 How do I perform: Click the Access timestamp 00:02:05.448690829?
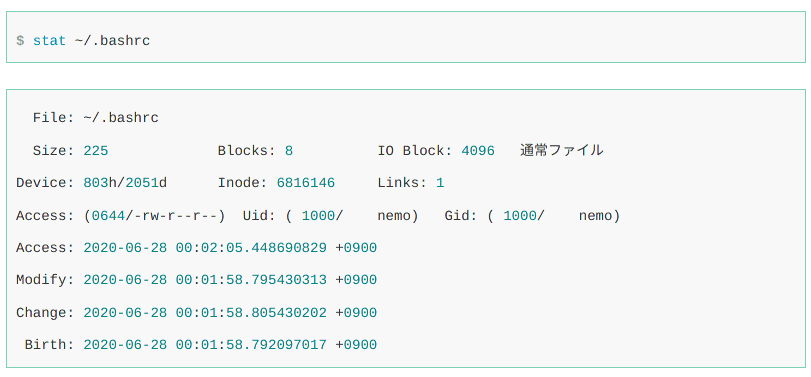pos(251,248)
